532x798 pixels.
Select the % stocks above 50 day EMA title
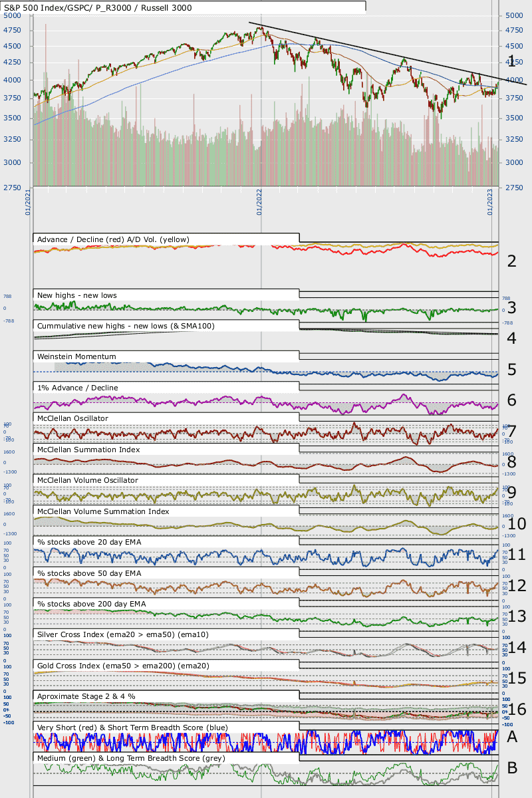pos(89,573)
